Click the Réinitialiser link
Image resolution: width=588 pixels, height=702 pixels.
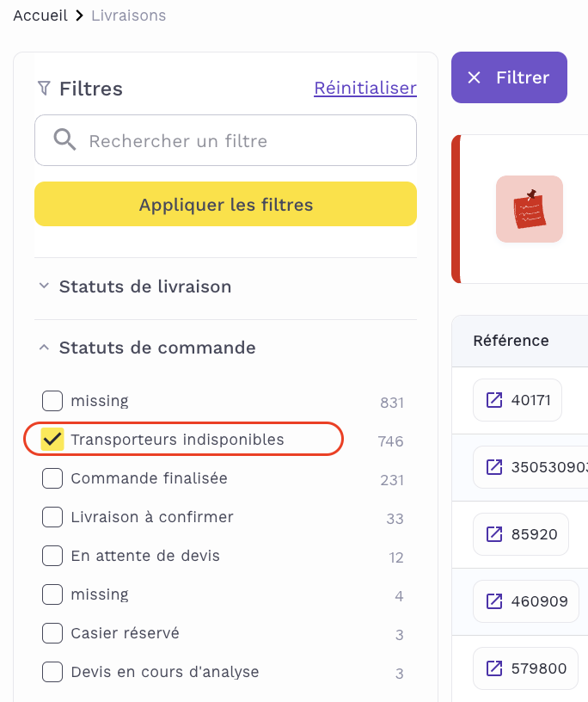pos(364,88)
